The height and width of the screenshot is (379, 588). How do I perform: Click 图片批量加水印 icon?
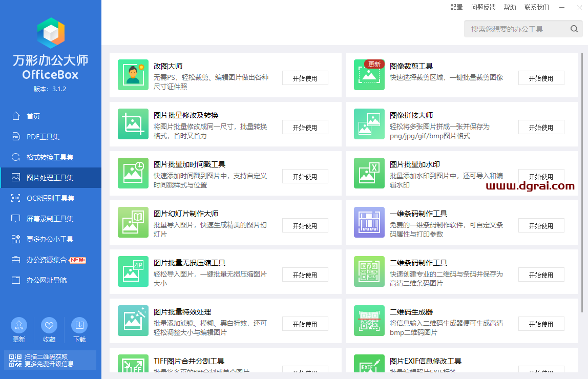click(x=369, y=173)
